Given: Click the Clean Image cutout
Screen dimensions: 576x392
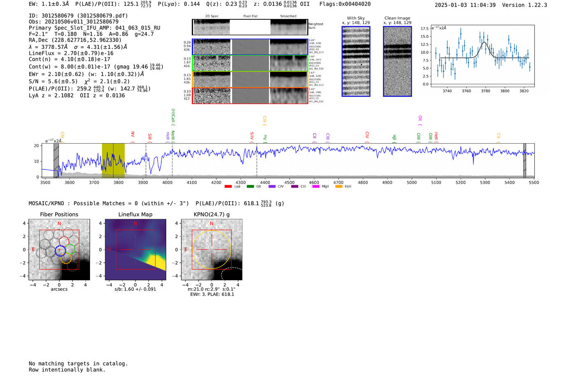Looking at the screenshot, I should click(x=397, y=61).
